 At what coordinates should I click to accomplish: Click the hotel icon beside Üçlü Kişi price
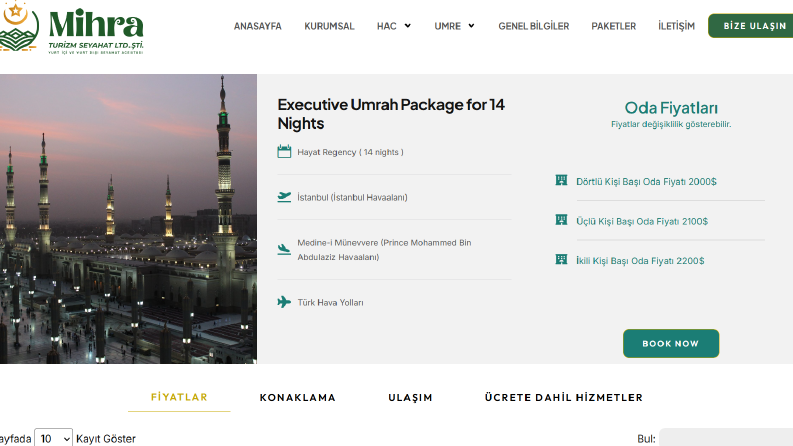(x=561, y=220)
